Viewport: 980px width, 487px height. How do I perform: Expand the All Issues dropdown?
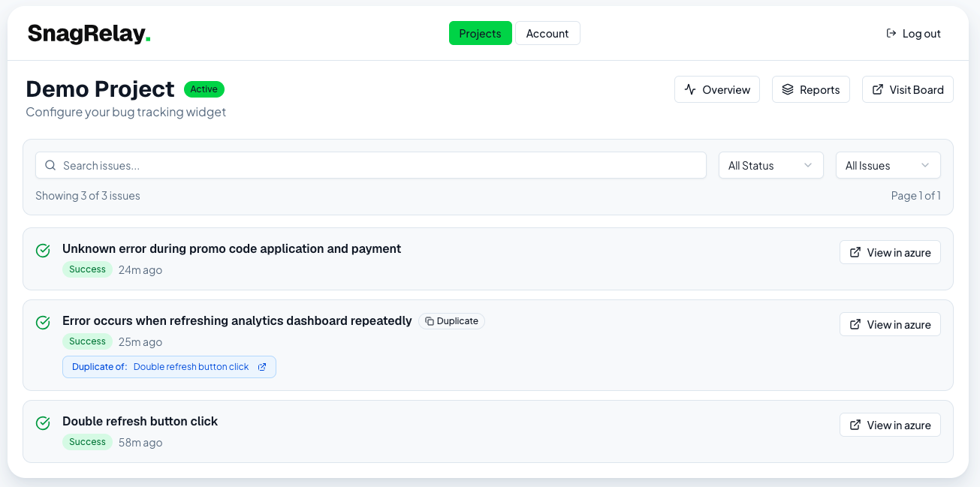coord(888,165)
